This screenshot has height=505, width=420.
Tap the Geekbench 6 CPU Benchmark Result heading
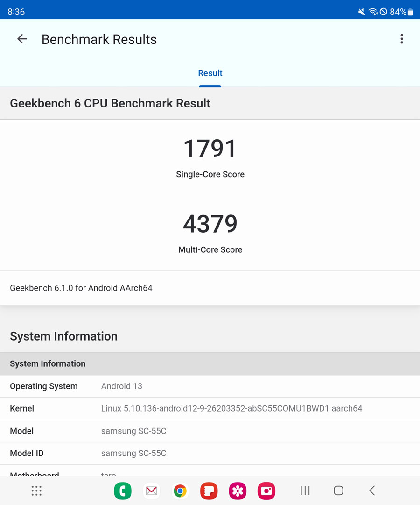coord(110,103)
